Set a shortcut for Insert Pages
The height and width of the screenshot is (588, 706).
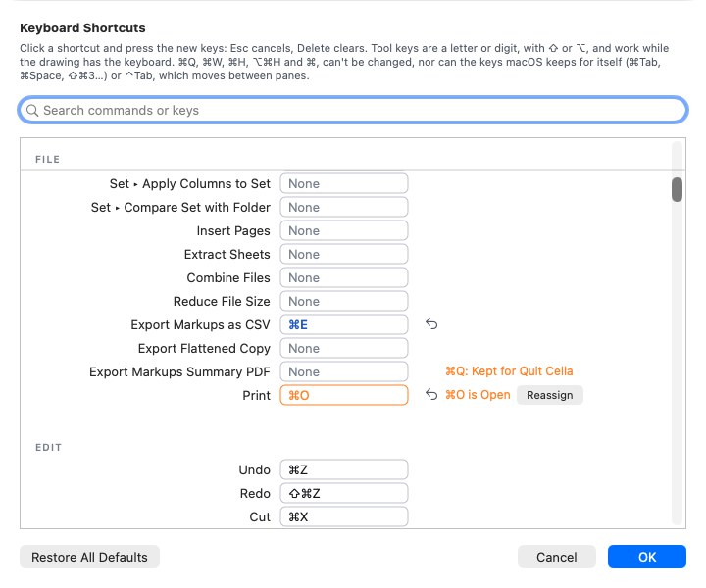pos(344,231)
